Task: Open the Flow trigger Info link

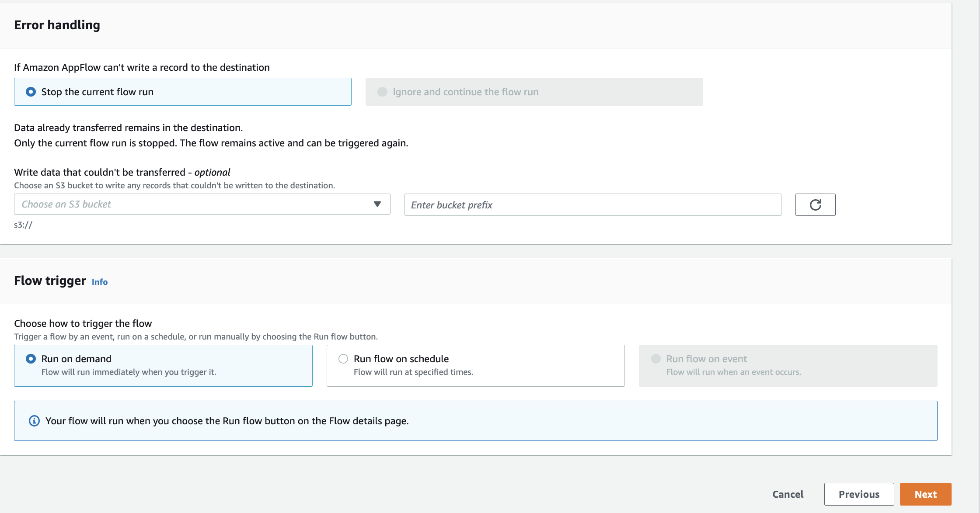Action: pos(100,282)
